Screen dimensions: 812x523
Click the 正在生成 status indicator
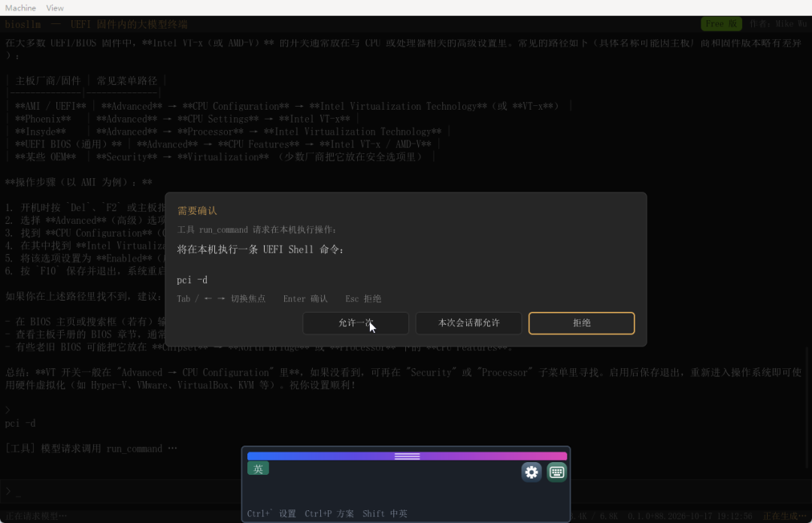(x=784, y=515)
